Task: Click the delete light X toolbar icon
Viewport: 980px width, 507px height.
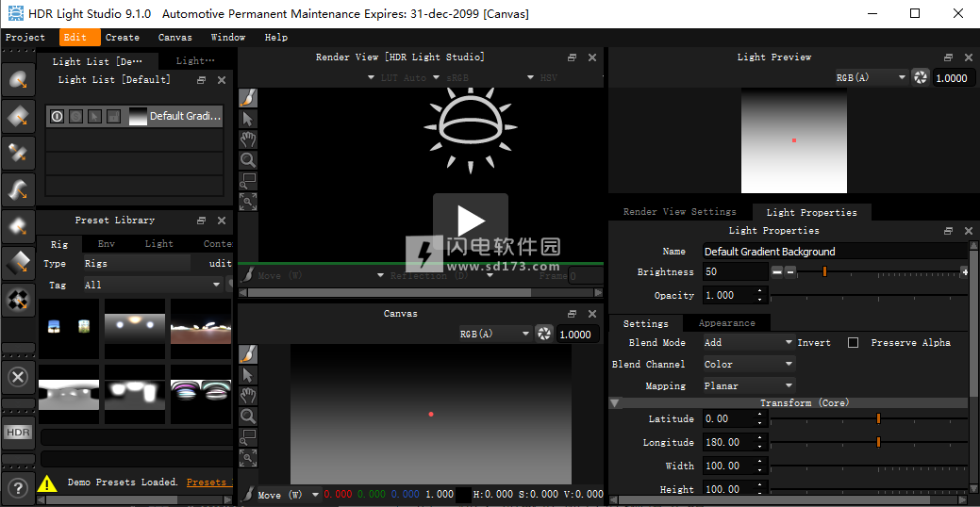Action: [x=18, y=377]
